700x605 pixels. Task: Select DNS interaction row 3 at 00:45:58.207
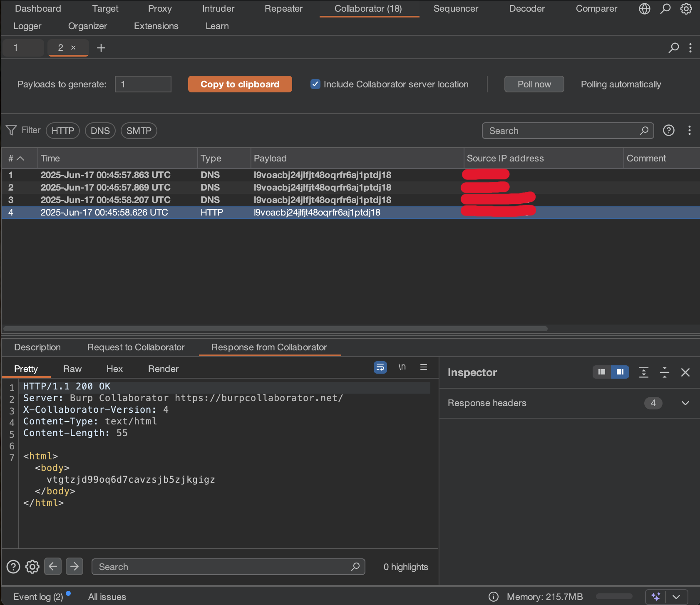(x=350, y=200)
